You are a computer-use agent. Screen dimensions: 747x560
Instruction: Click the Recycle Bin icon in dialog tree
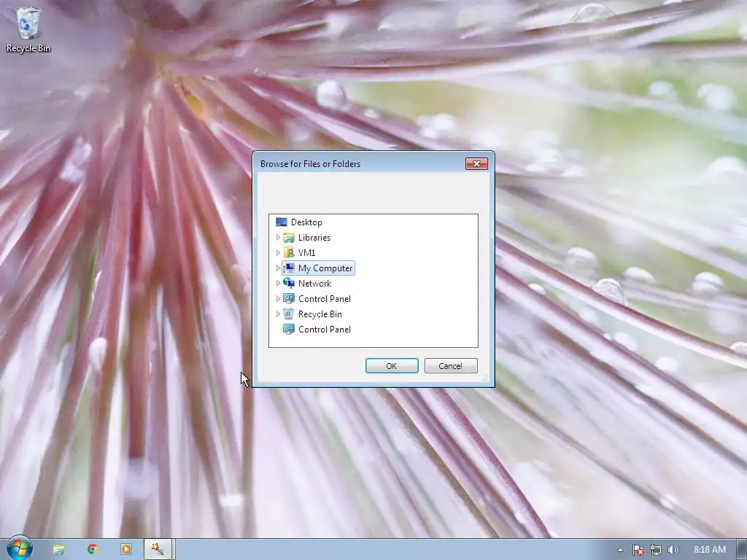pos(289,314)
